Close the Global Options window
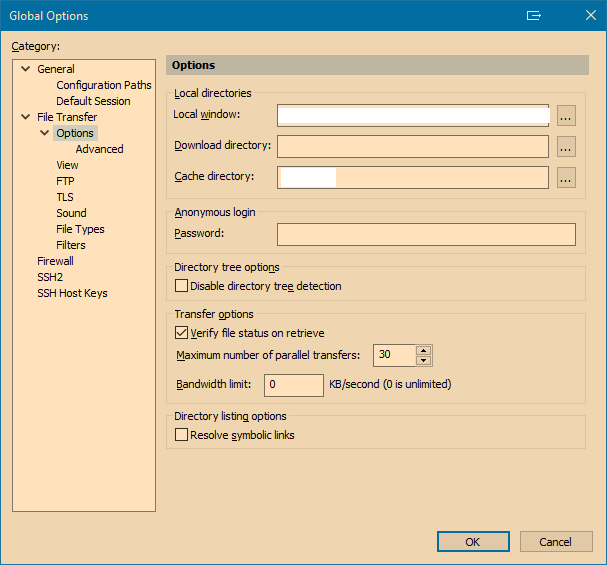 coord(591,15)
